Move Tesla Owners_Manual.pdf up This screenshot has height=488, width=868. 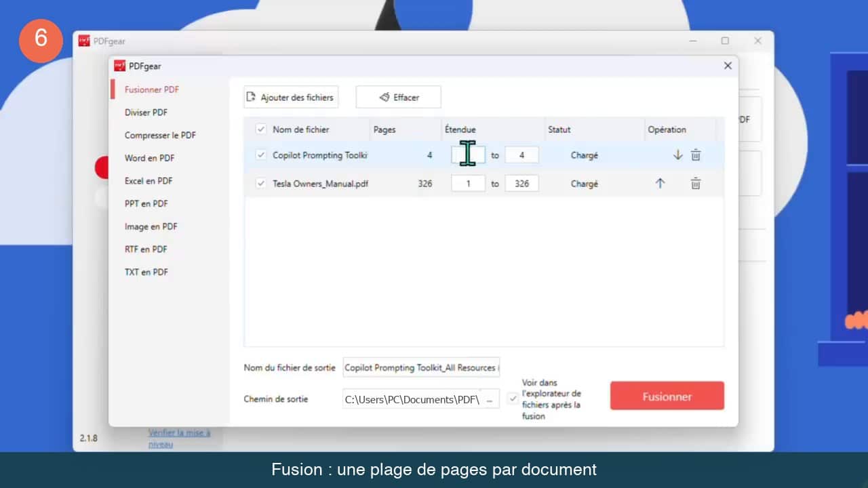pyautogui.click(x=660, y=183)
